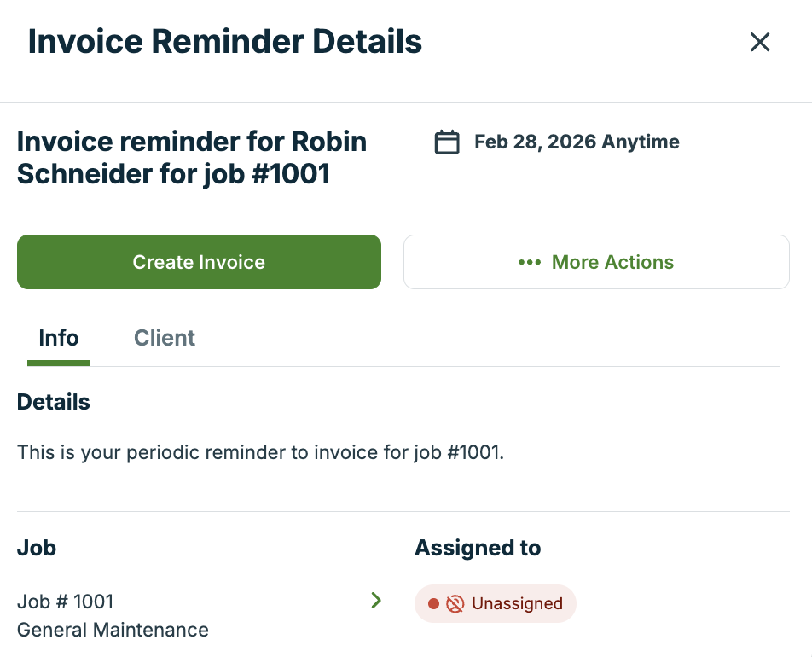Click the Job section label

point(36,548)
